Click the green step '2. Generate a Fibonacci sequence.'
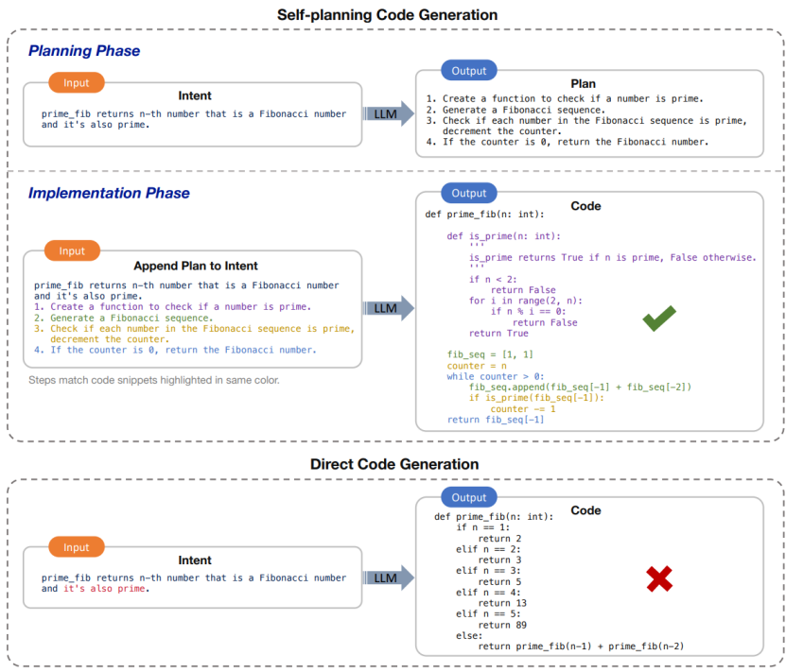The height and width of the screenshot is (672, 786). click(x=123, y=318)
